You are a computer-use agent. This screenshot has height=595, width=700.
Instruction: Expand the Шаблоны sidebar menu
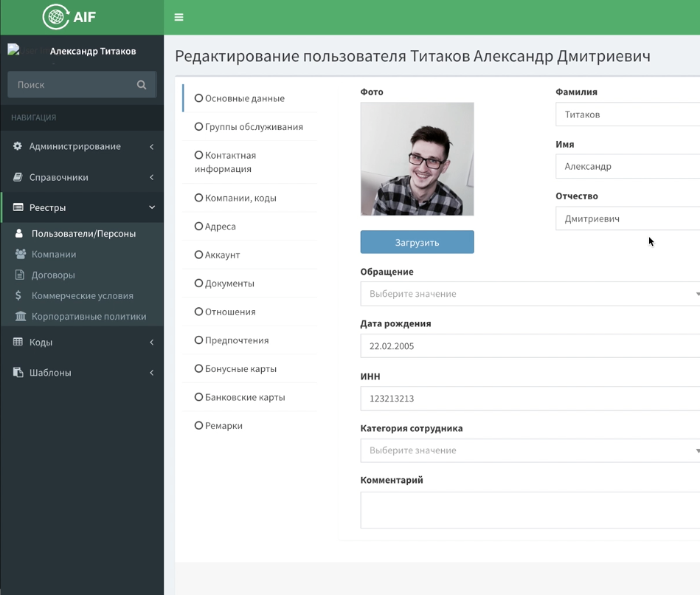point(81,373)
